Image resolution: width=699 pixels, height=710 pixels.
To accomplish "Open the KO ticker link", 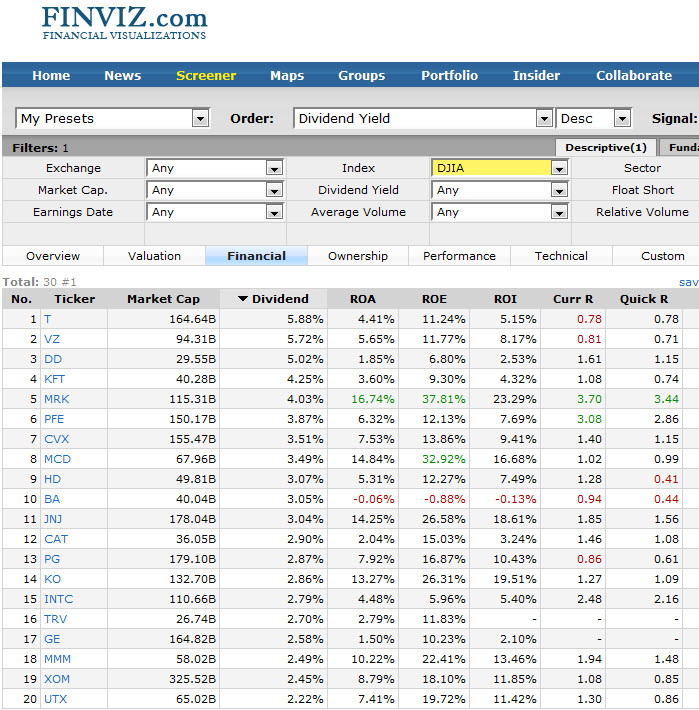I will 53,579.
